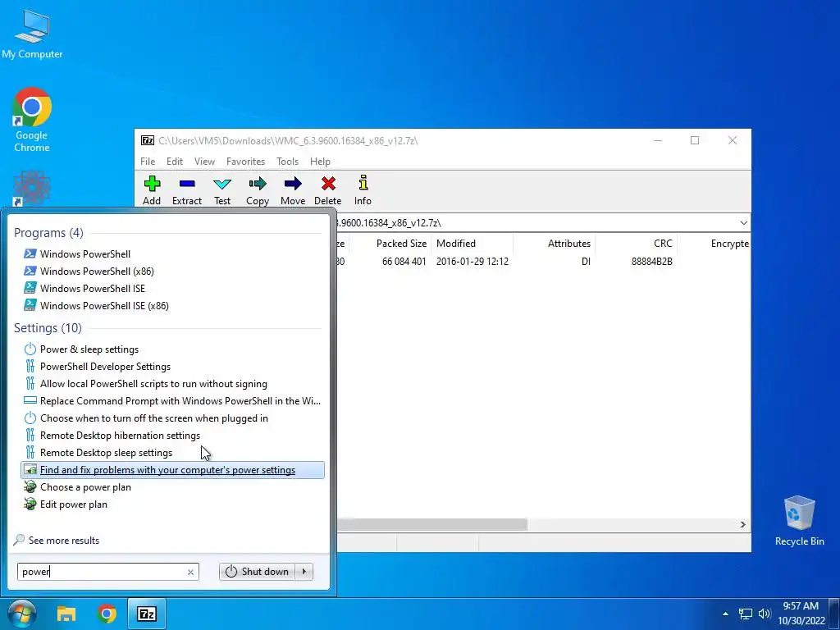
Task: Open the File menu in 7-Zip
Action: click(x=148, y=162)
